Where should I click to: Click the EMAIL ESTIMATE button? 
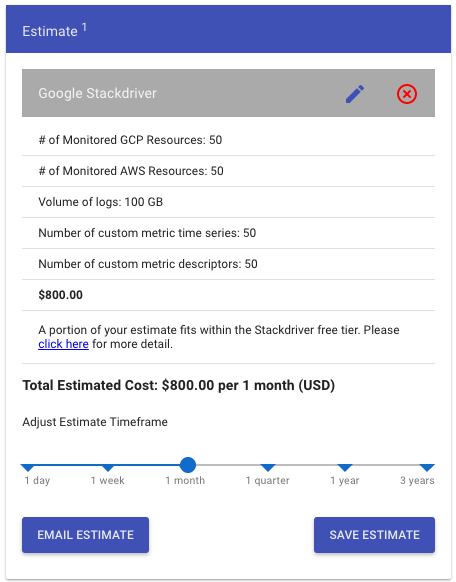pos(85,535)
